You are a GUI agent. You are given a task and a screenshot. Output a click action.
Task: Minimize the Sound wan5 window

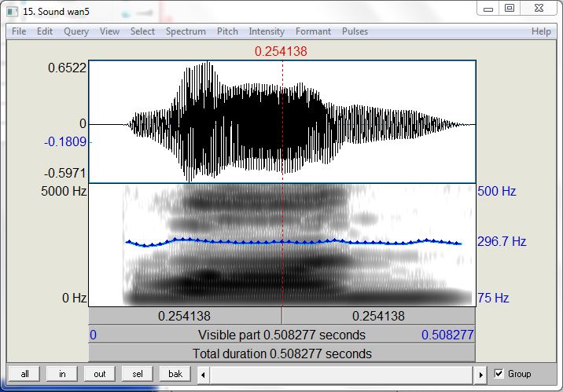coord(488,9)
